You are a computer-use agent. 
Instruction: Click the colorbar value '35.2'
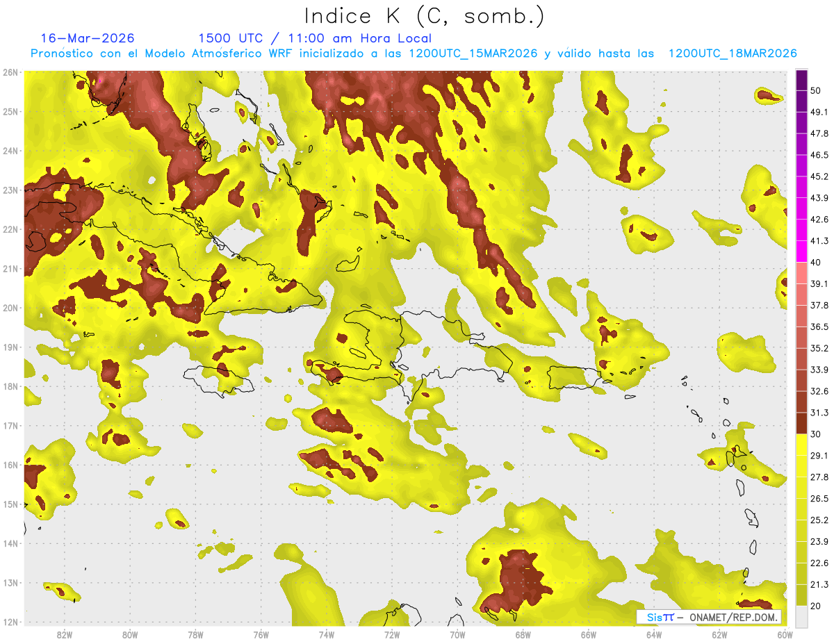pyautogui.click(x=819, y=348)
